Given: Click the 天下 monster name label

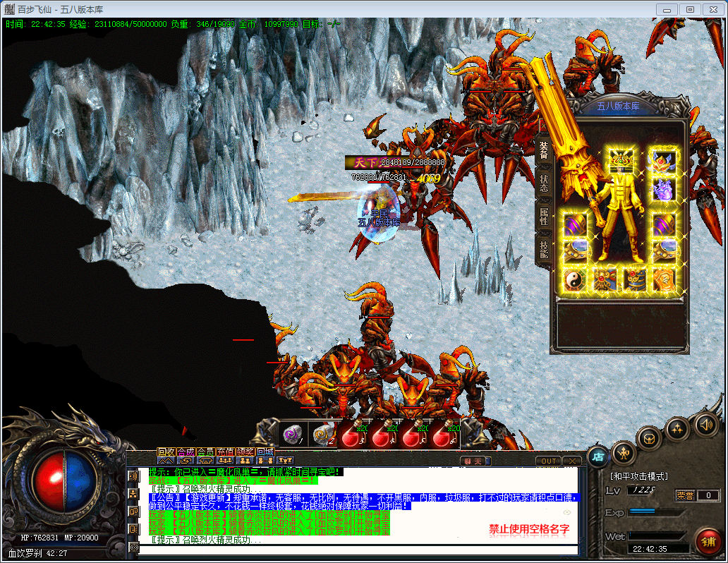Looking at the screenshot, I should (x=365, y=162).
